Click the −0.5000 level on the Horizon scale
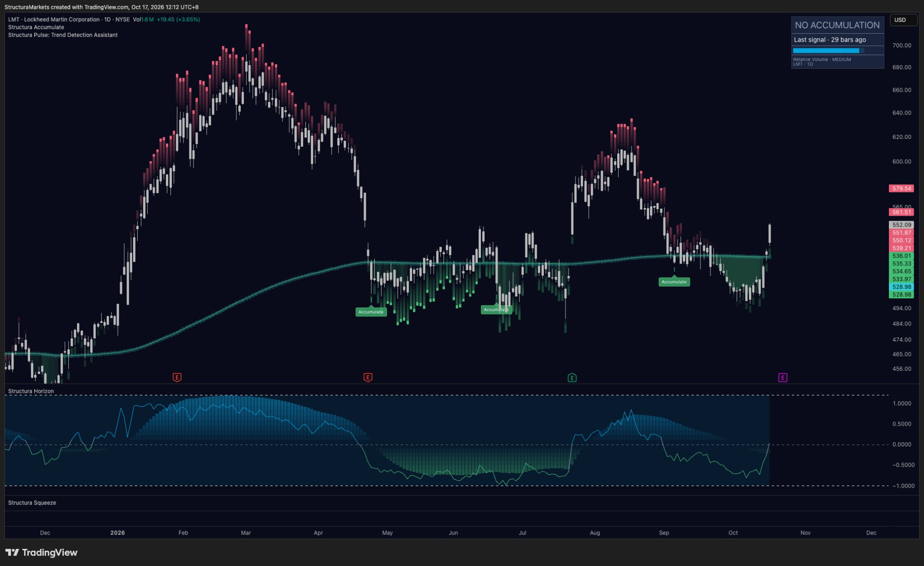 903,465
